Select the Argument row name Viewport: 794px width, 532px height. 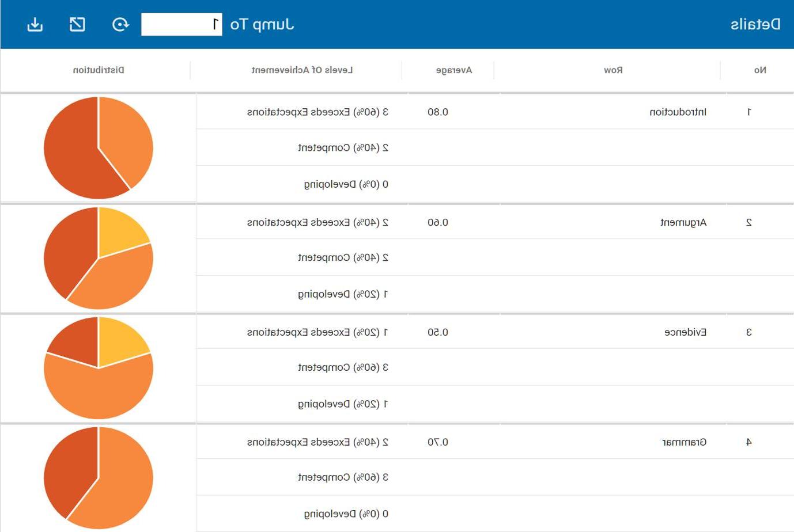click(683, 222)
